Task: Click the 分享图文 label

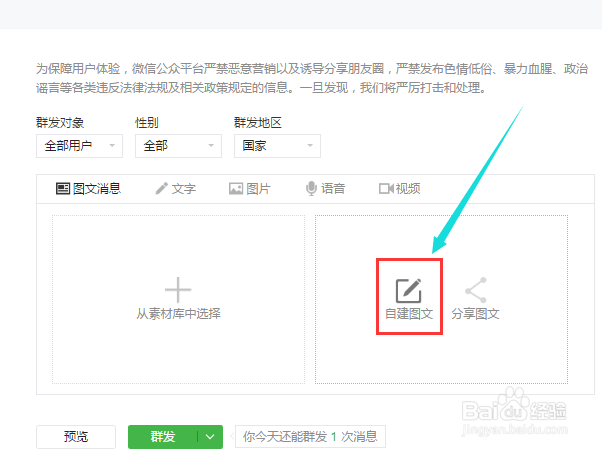Action: click(x=475, y=314)
